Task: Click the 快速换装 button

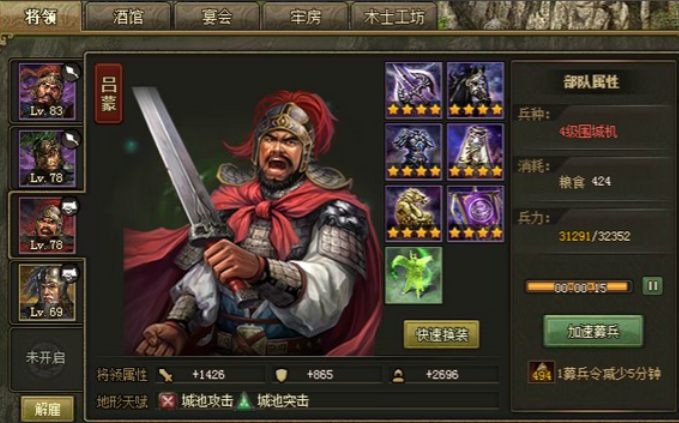Action: click(x=442, y=334)
